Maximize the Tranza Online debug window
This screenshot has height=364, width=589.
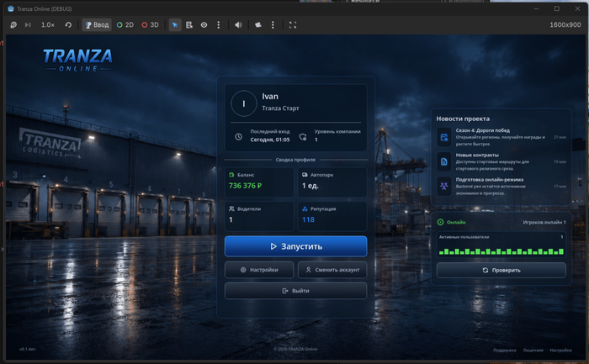point(557,8)
